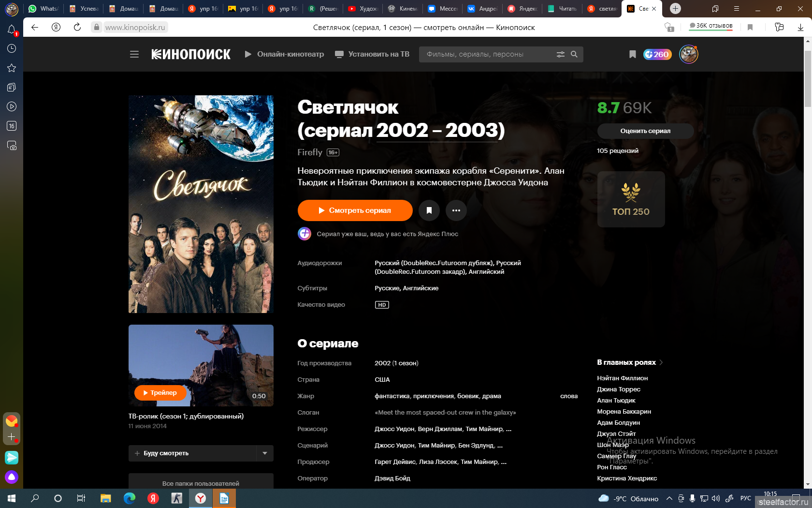Open ТВ-ролик (сезон 1; дублированный) title
The height and width of the screenshot is (508, 812).
coord(186,416)
